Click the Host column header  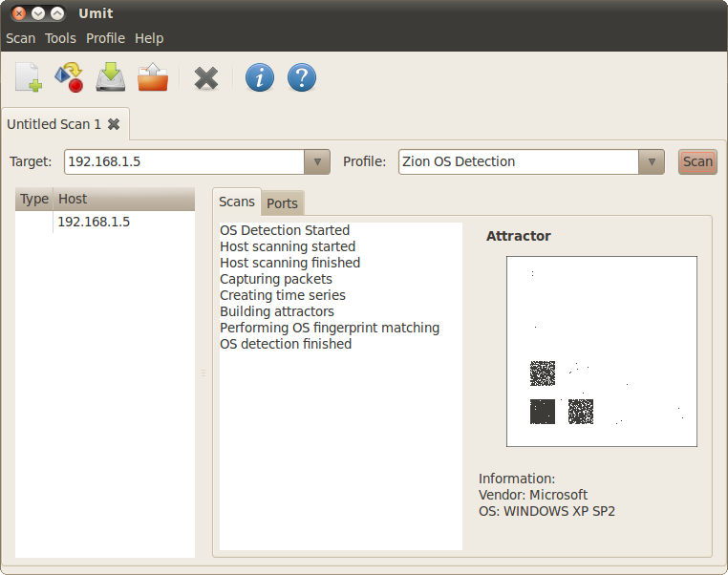coord(124,199)
